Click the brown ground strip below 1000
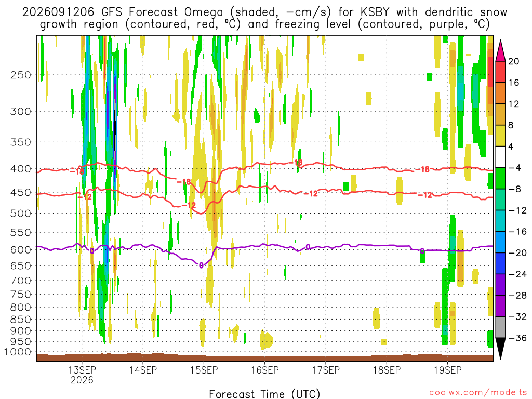The height and width of the screenshot is (399, 532). click(x=264, y=357)
